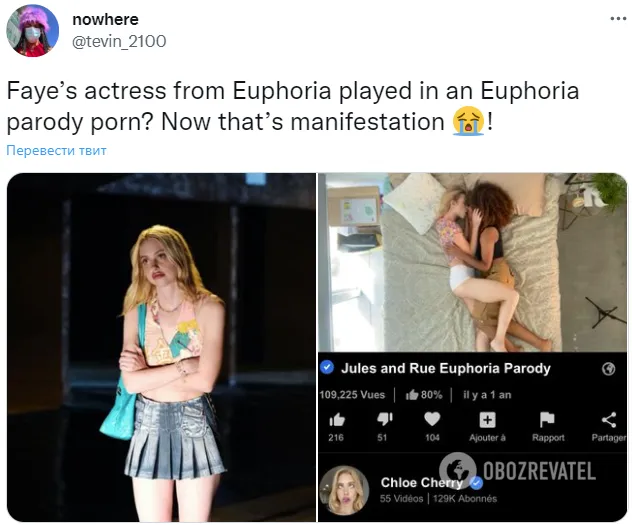Click the Chloe Cherry channel avatar
The width and height of the screenshot is (632, 525).
[x=344, y=490]
